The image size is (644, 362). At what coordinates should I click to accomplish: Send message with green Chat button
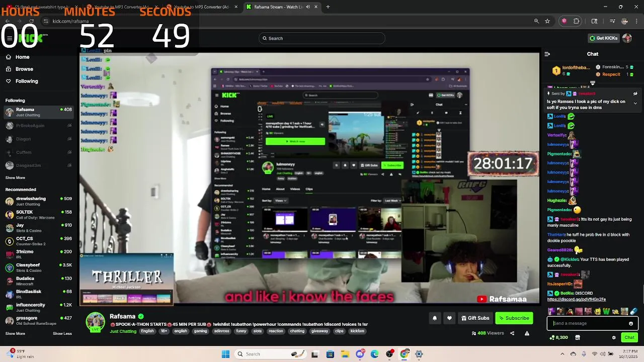click(629, 337)
